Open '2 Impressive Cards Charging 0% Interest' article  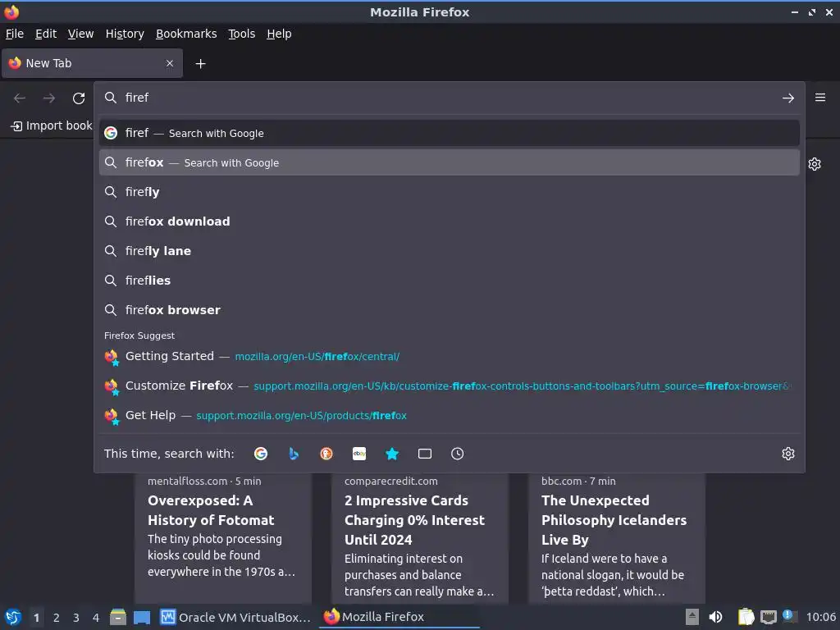[x=419, y=538]
